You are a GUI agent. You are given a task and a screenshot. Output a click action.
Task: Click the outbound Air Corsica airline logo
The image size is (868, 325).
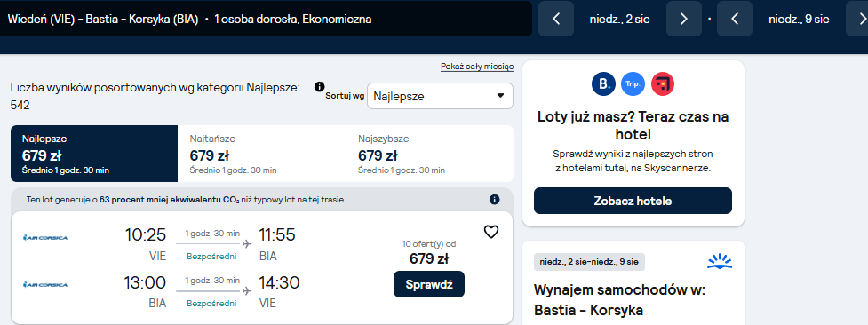pyautogui.click(x=45, y=238)
